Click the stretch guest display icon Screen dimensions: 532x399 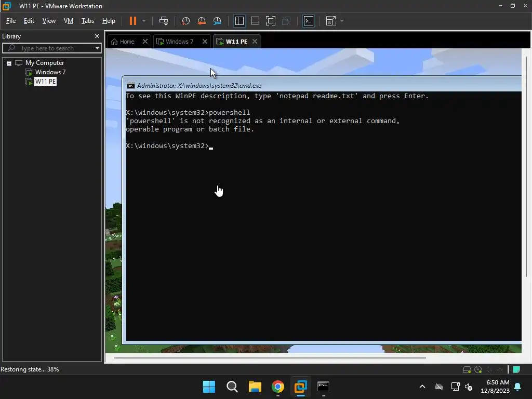(x=330, y=21)
